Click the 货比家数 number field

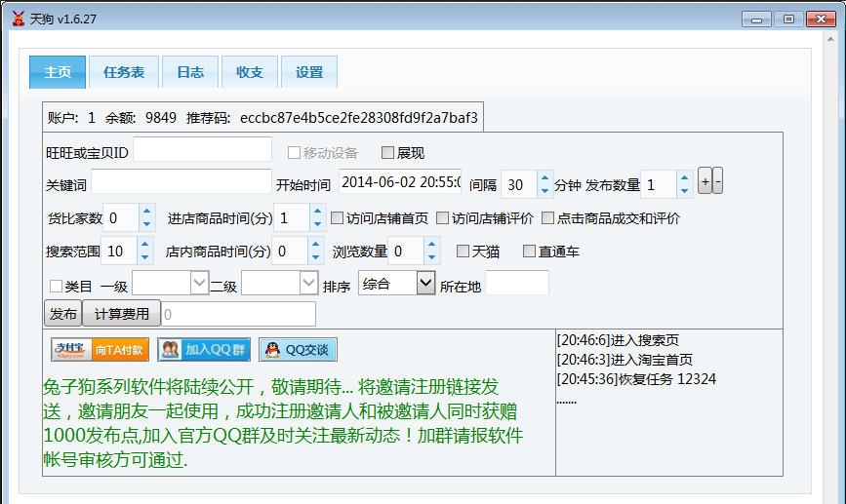pos(121,217)
